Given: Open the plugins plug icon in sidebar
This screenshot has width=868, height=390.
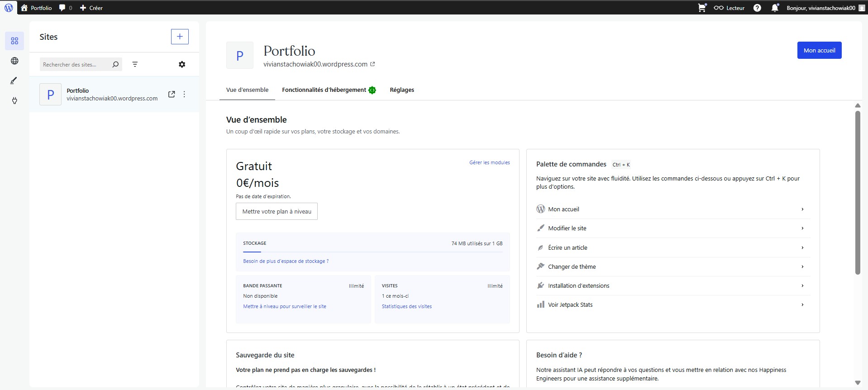Looking at the screenshot, I should 14,100.
